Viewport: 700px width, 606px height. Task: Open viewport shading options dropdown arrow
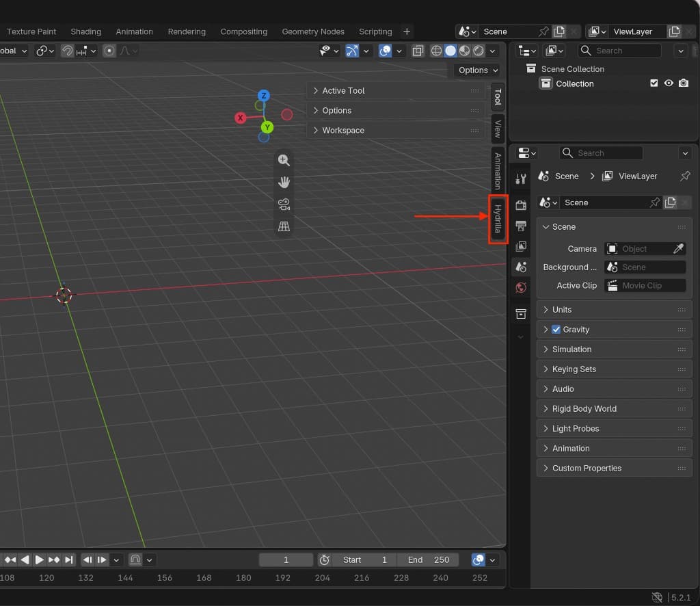click(492, 51)
